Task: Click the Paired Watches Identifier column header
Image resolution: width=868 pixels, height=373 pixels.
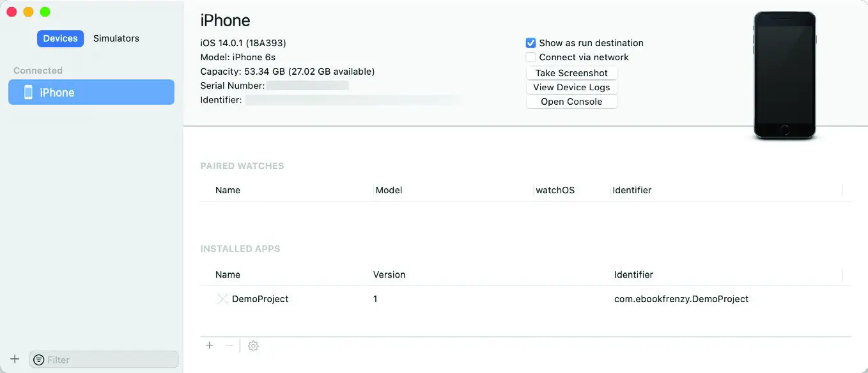Action: (632, 190)
